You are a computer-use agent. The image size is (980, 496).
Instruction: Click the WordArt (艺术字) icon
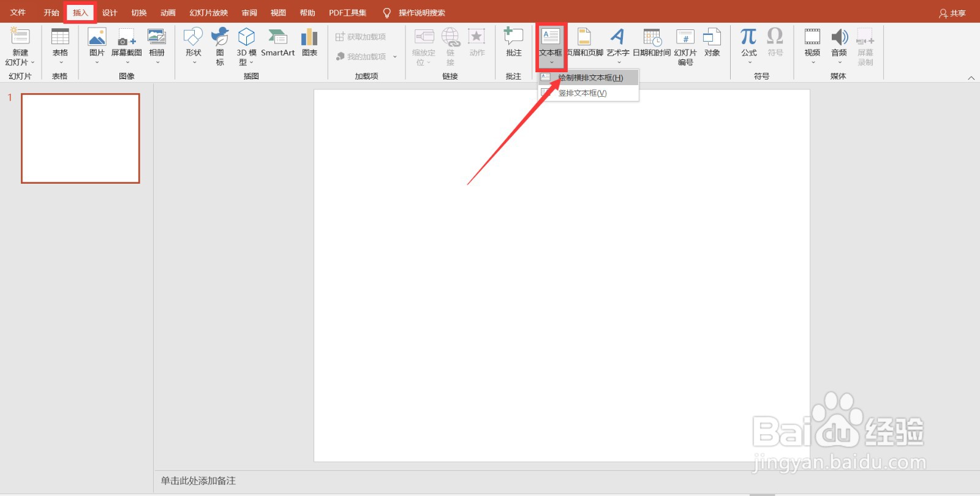tap(617, 37)
